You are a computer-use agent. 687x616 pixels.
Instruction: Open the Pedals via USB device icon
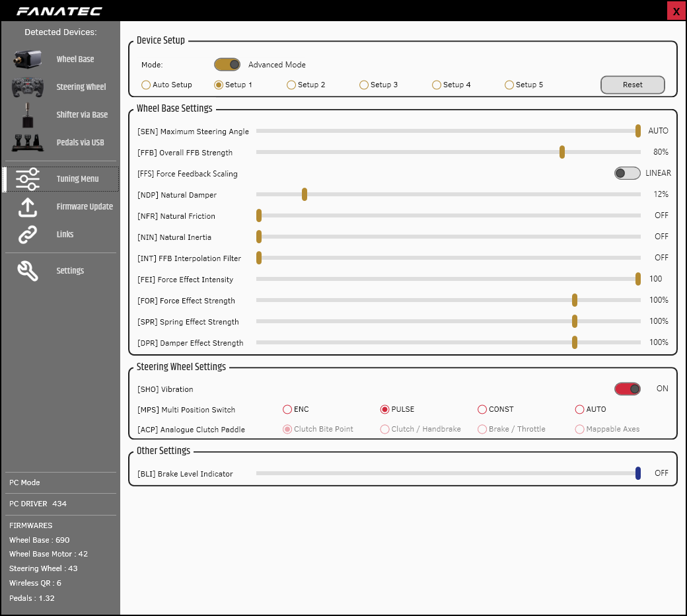coord(28,142)
